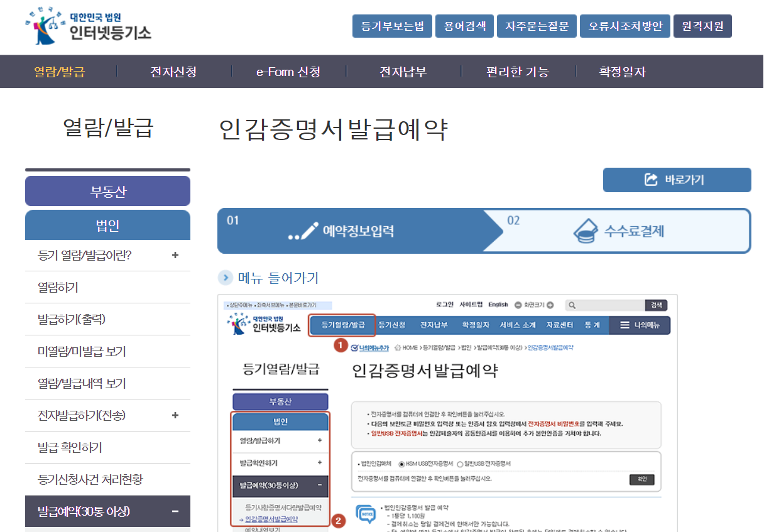Viewport: 769px width, 532px height.
Task: Click step 02 수수료결제 label
Action: tap(634, 231)
